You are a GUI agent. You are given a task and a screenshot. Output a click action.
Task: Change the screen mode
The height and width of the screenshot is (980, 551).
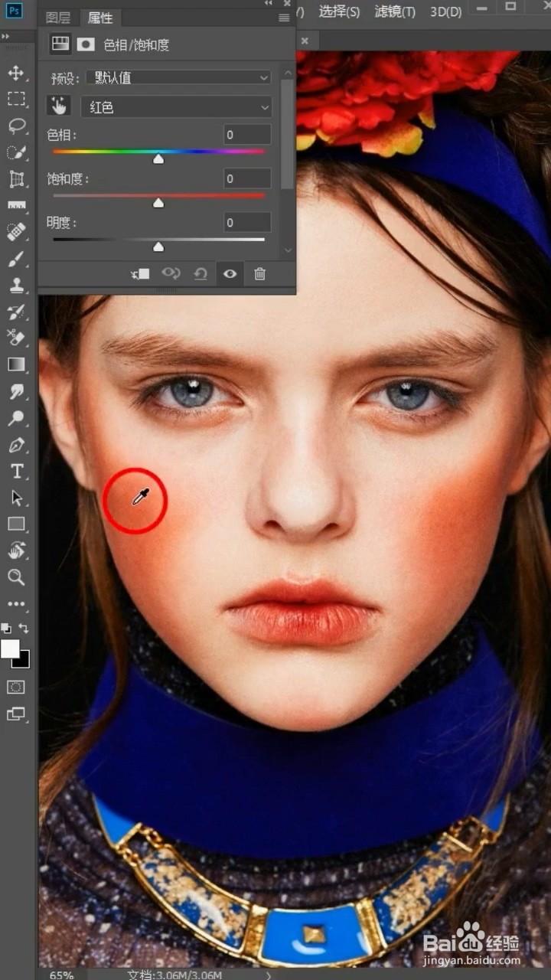pos(16,714)
